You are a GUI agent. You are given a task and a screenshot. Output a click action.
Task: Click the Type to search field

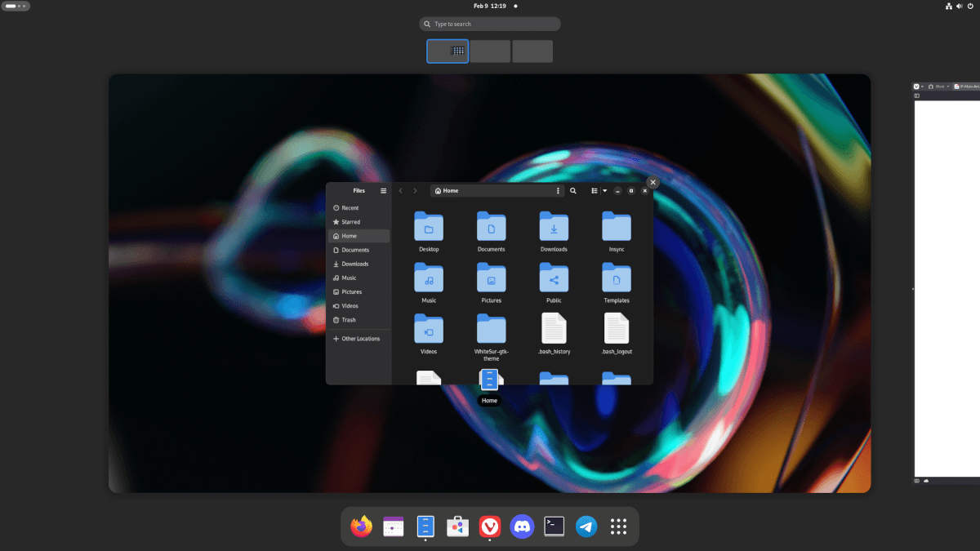pos(489,24)
